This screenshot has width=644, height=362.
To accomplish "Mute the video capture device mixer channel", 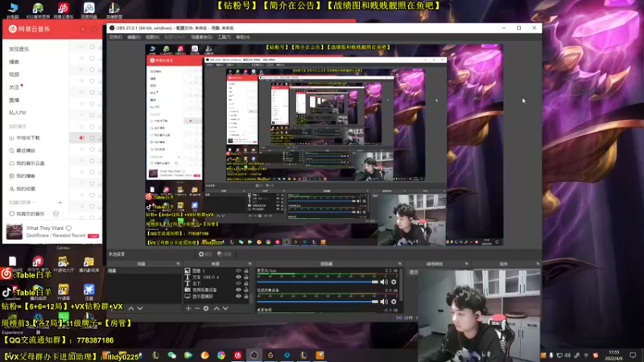I will [384, 302].
